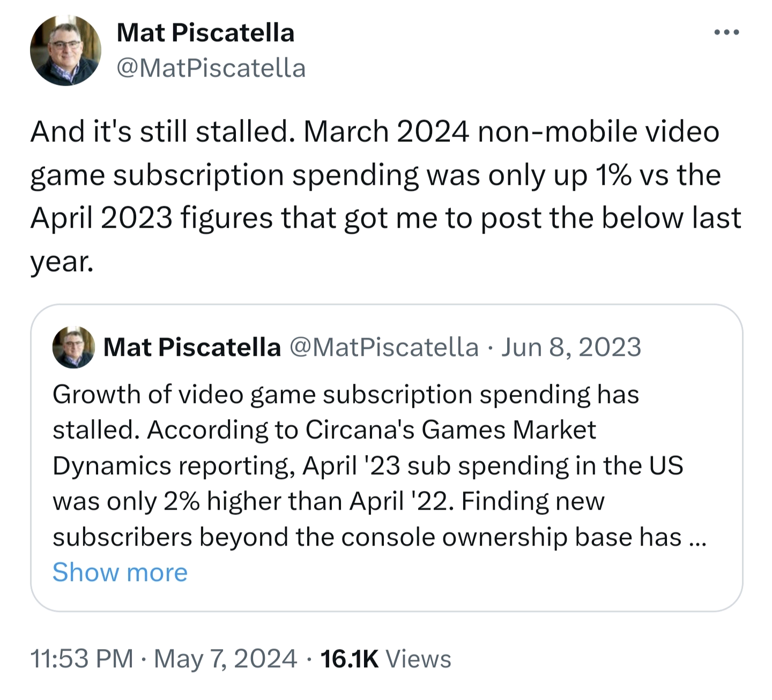772x700 pixels.
Task: Open Mat Piscatella's large profile picture
Action: (x=65, y=50)
